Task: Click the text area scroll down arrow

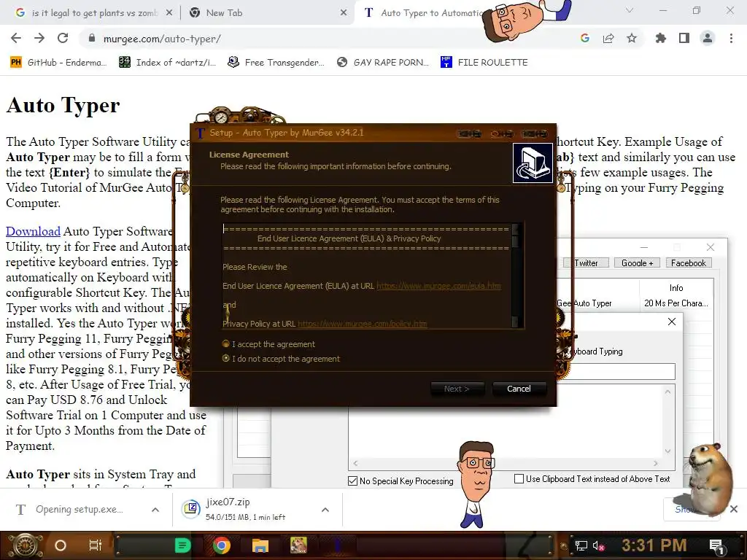Action: coord(668,451)
